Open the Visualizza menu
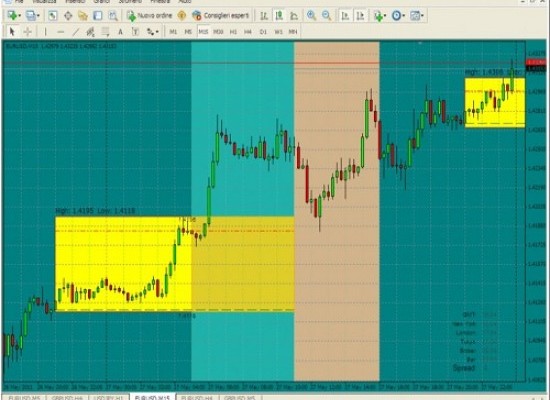550x400 pixels. (44, 1)
